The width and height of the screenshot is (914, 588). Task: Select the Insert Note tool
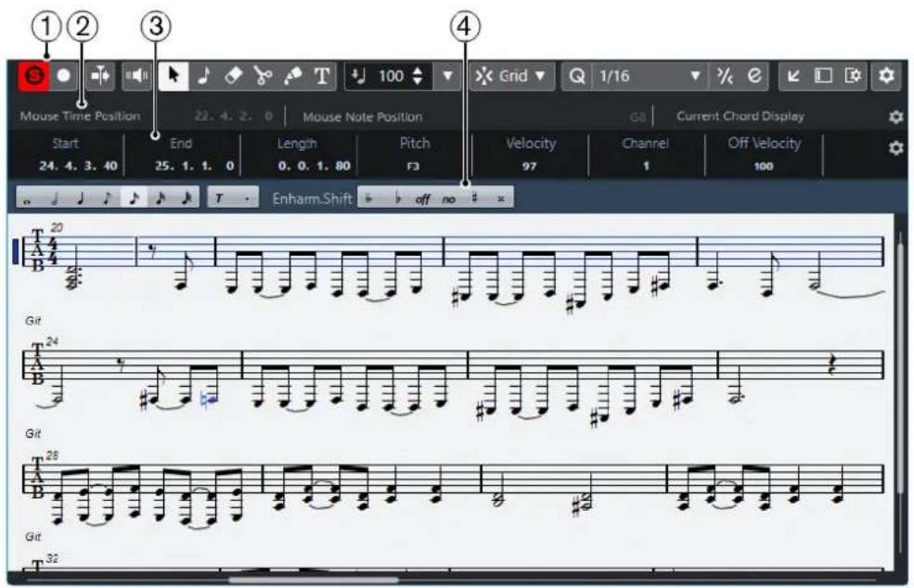(203, 76)
